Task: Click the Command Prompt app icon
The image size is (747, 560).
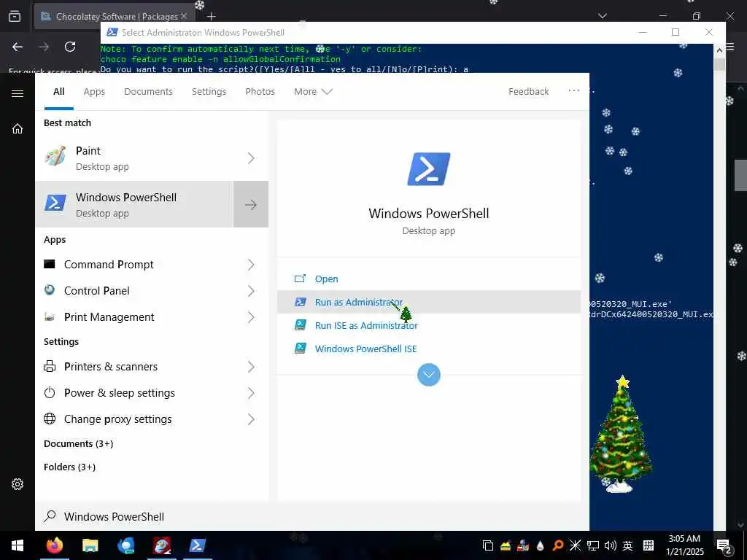Action: coord(50,264)
